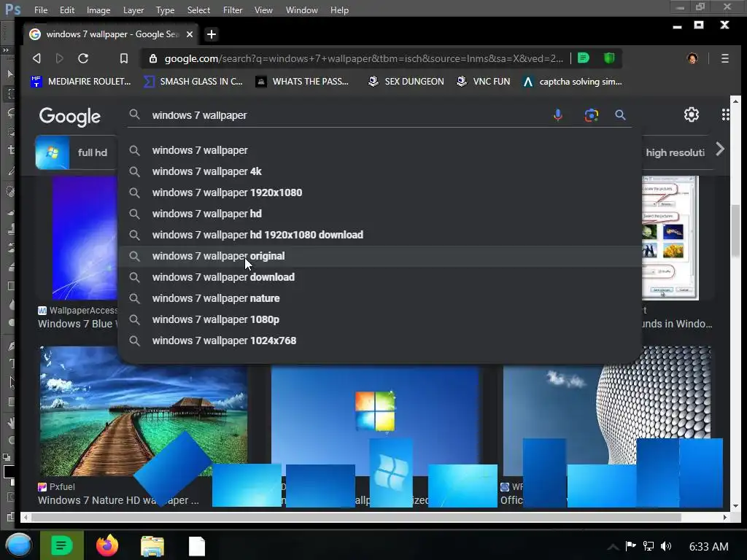The width and height of the screenshot is (747, 560).
Task: Choose suggestion windows 7 wallpaper original
Action: pos(379,256)
